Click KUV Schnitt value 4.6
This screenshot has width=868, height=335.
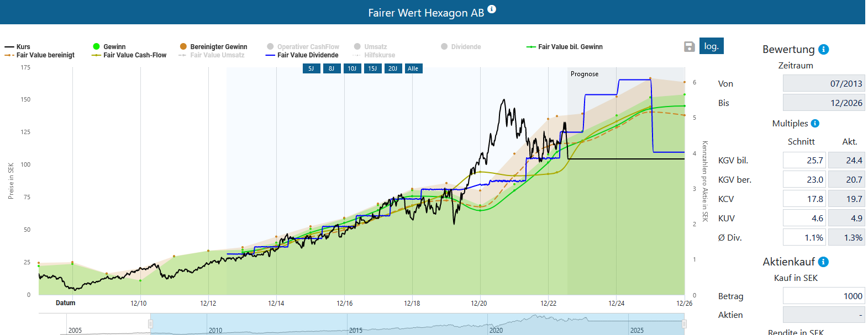coord(804,218)
